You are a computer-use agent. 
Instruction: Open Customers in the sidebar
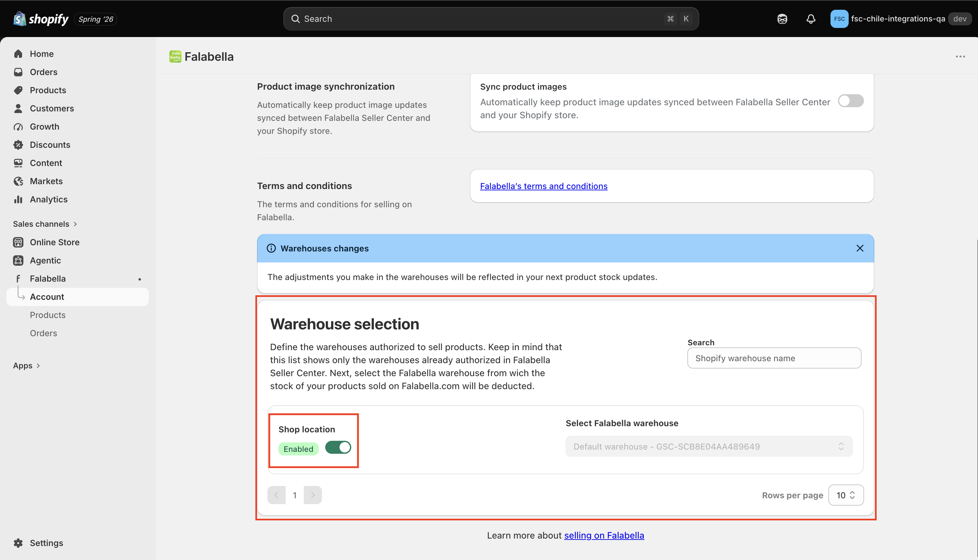pos(52,108)
